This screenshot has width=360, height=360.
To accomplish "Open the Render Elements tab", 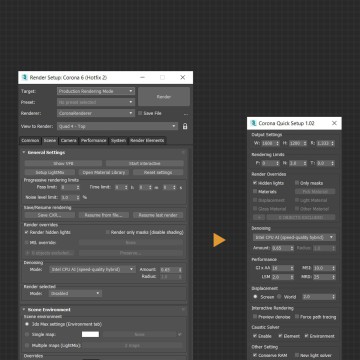I will point(147,140).
